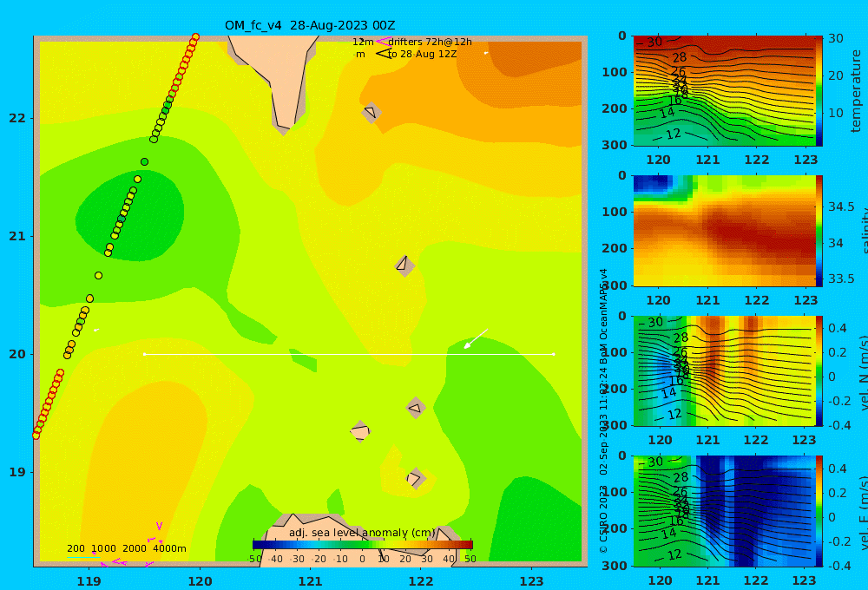Click the vel. E panel color bar
Screen dimensions: 868x590
pyautogui.click(x=819, y=511)
